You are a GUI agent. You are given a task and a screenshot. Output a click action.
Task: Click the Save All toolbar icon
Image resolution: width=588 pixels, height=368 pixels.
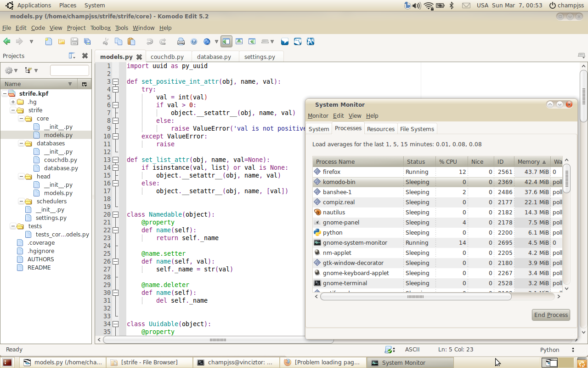87,41
